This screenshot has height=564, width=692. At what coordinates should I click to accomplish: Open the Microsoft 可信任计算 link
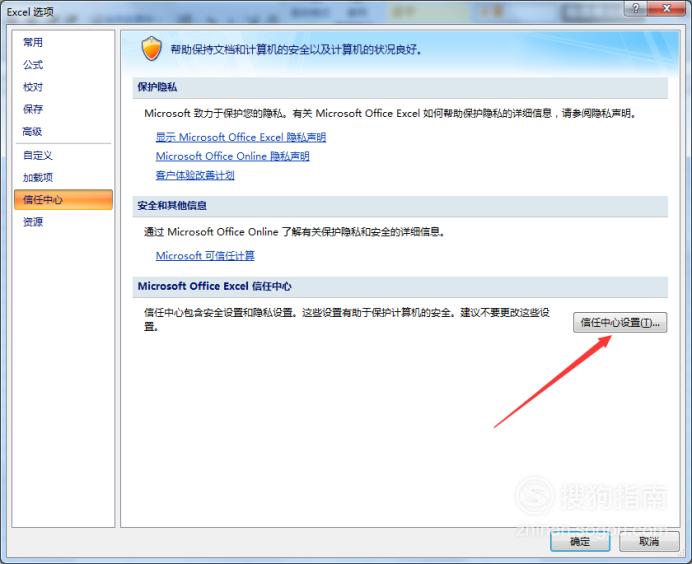click(x=205, y=256)
